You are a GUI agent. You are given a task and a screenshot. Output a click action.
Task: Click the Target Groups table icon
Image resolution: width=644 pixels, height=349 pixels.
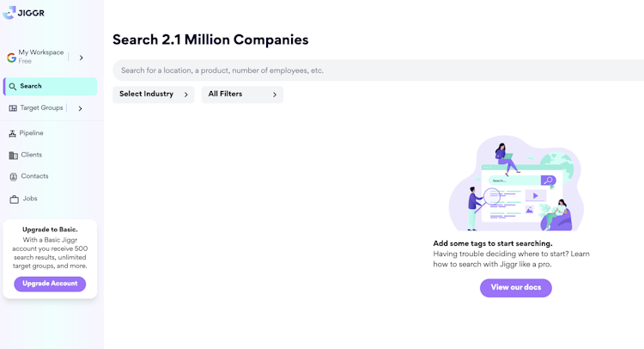click(13, 108)
